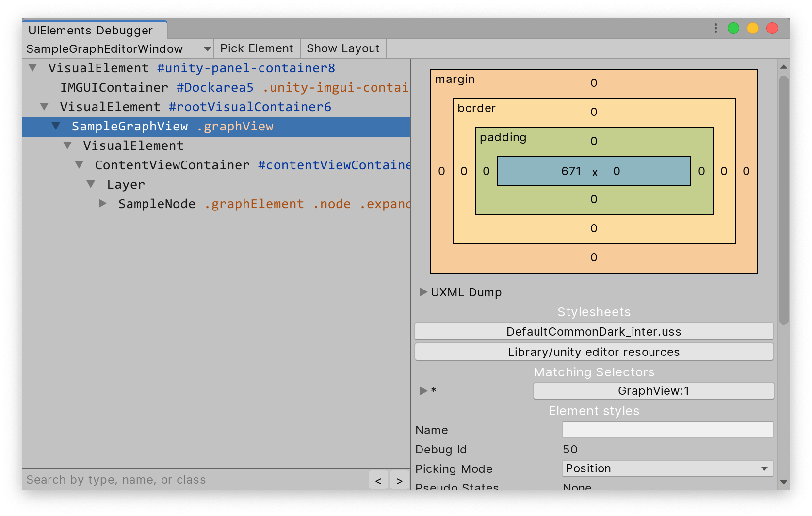Expand the * matching selector foldout
This screenshot has height=516, width=812.
point(423,390)
